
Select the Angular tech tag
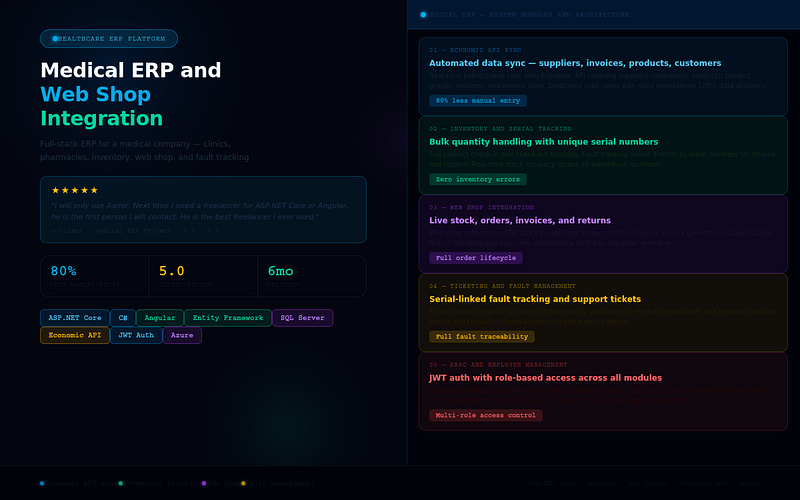pos(160,318)
